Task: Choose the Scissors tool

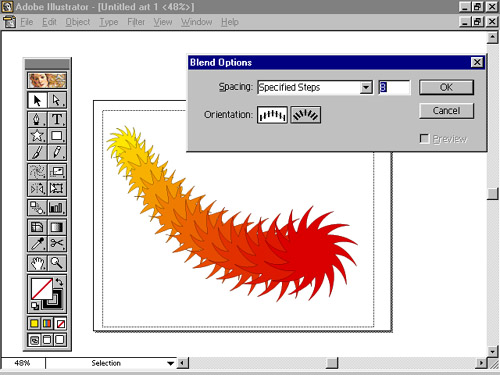Action: click(57, 243)
